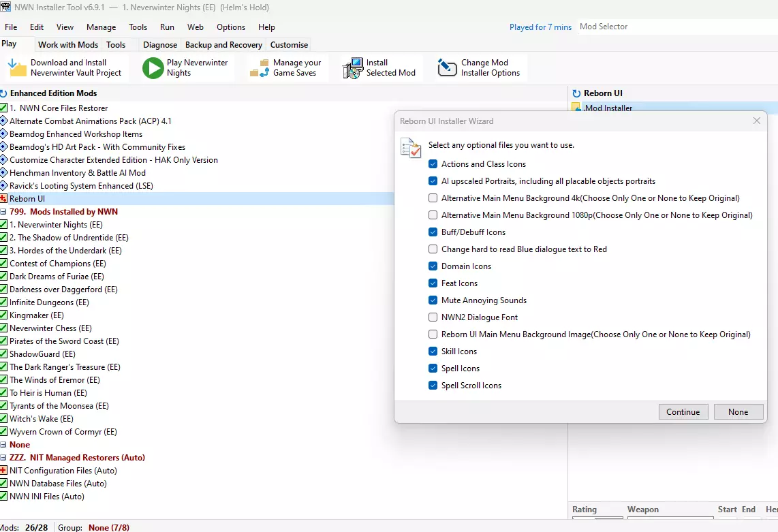Uncheck the Actions and Class Icons checkbox

(433, 164)
